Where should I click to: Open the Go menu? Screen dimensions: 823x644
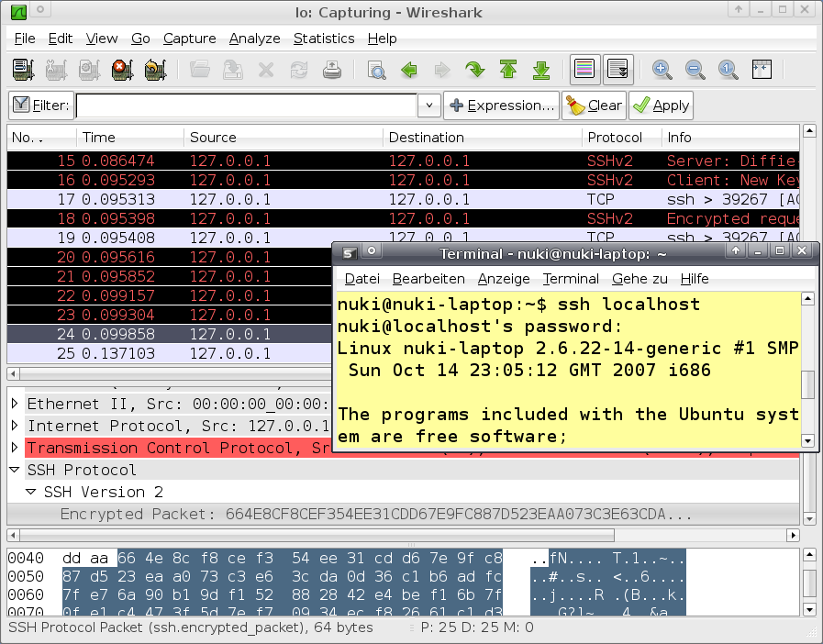(140, 39)
